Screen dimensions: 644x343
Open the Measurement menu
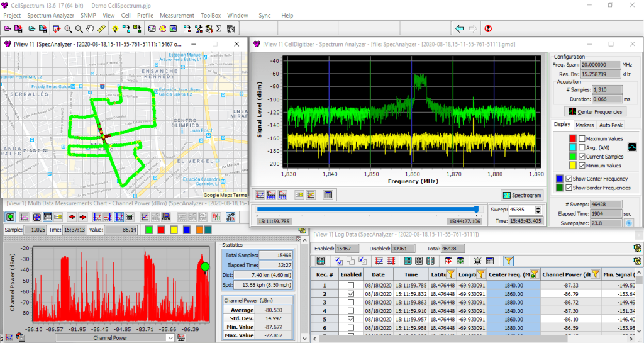pyautogui.click(x=177, y=15)
